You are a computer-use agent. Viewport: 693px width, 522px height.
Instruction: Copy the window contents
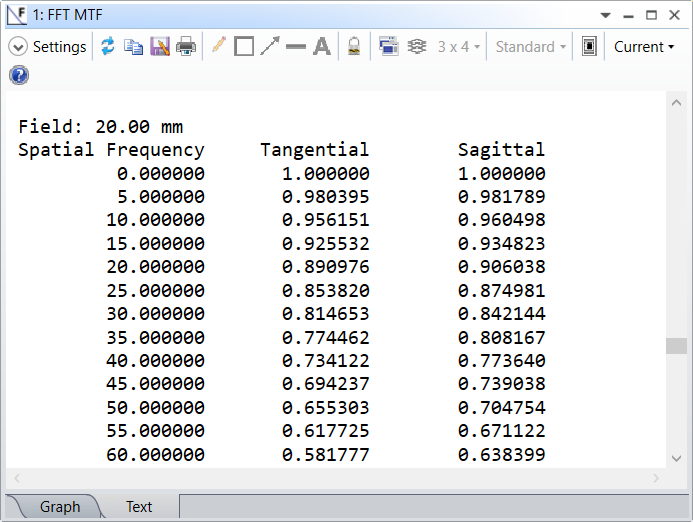click(133, 46)
